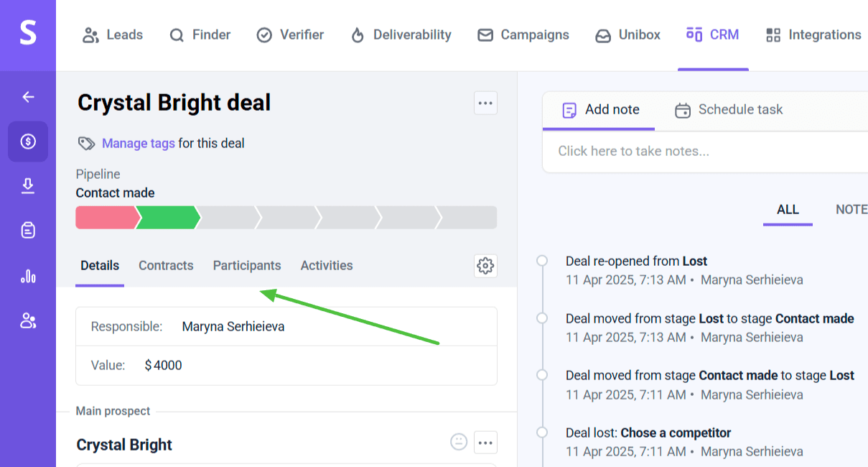Click the note-taking input field

click(x=704, y=152)
